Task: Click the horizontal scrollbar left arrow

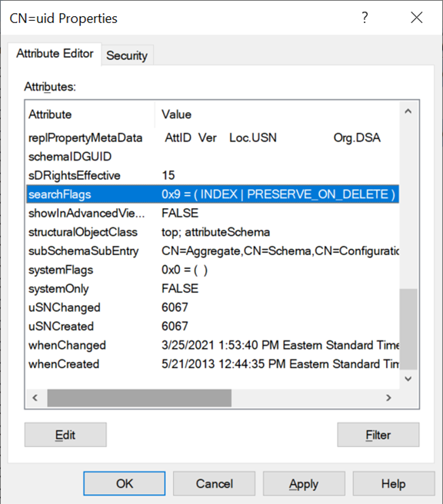Action: click(35, 398)
